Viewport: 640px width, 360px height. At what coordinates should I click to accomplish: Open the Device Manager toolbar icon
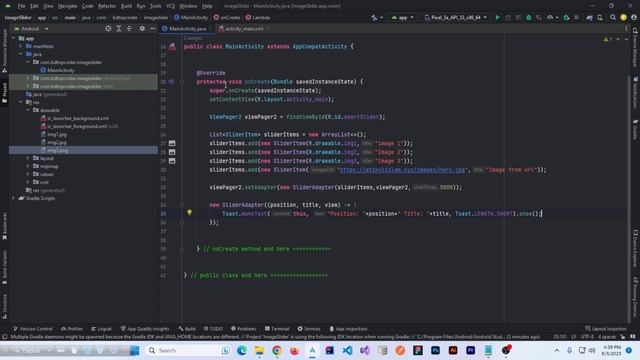600,18
